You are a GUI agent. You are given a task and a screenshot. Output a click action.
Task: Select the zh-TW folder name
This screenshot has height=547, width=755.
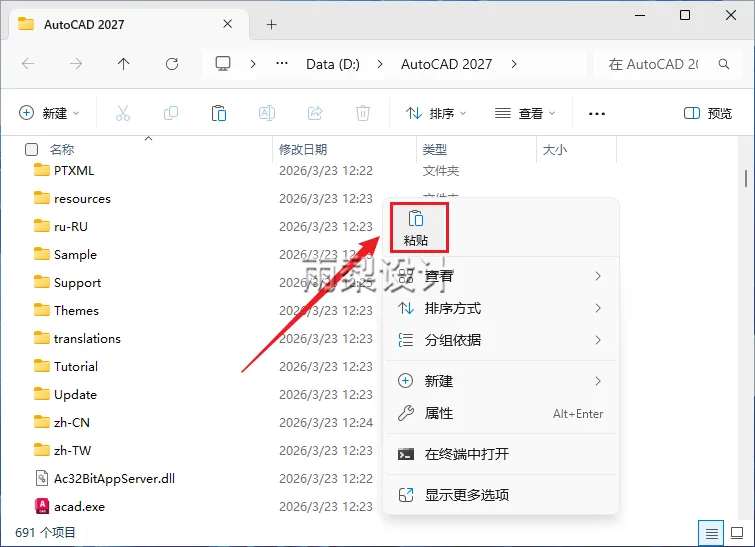[x=72, y=450]
